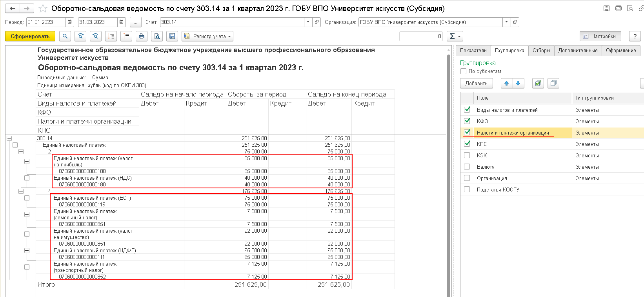Toggle the Настройки settings panel button
The image size is (644, 297).
(600, 36)
